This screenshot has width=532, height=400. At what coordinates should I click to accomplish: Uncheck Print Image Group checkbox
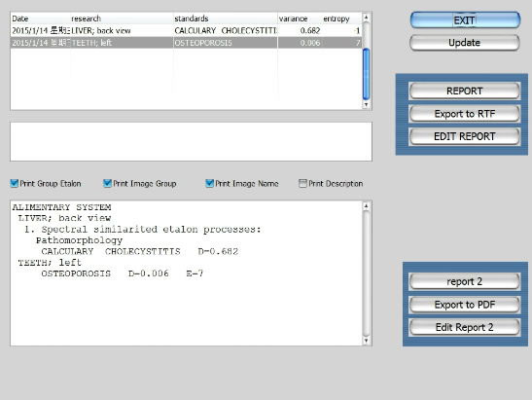pos(107,183)
